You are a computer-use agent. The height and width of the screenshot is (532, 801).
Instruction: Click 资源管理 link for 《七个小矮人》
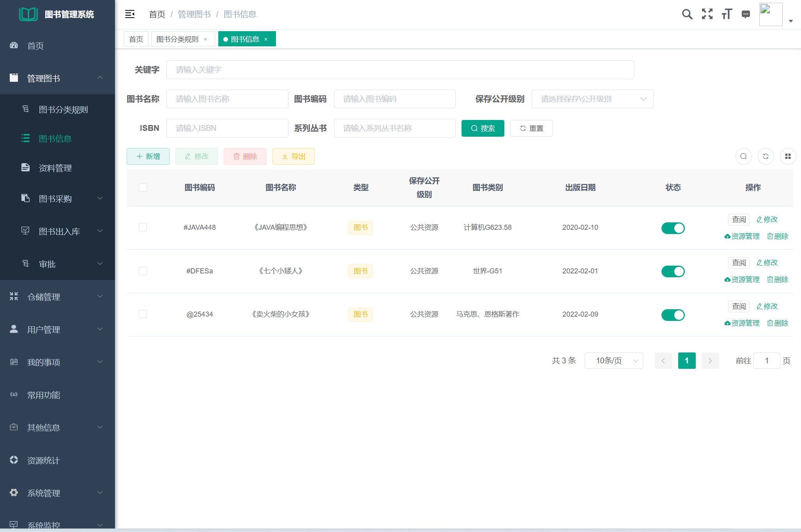742,280
